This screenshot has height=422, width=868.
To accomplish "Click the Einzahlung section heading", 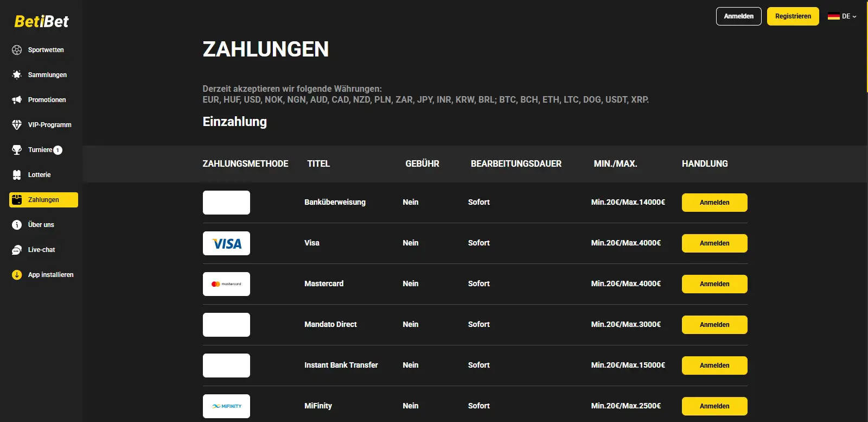I will (x=235, y=122).
